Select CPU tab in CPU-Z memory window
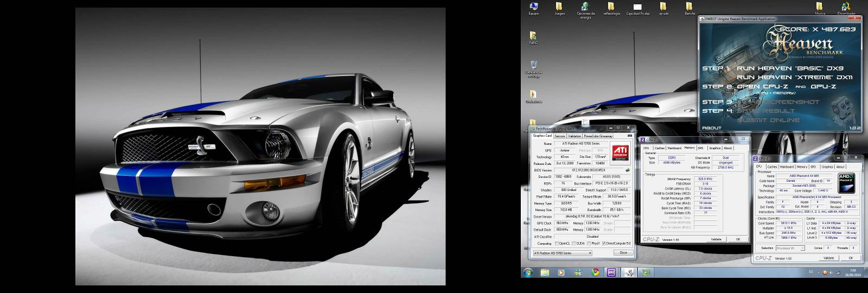The image size is (868, 293). point(646,148)
